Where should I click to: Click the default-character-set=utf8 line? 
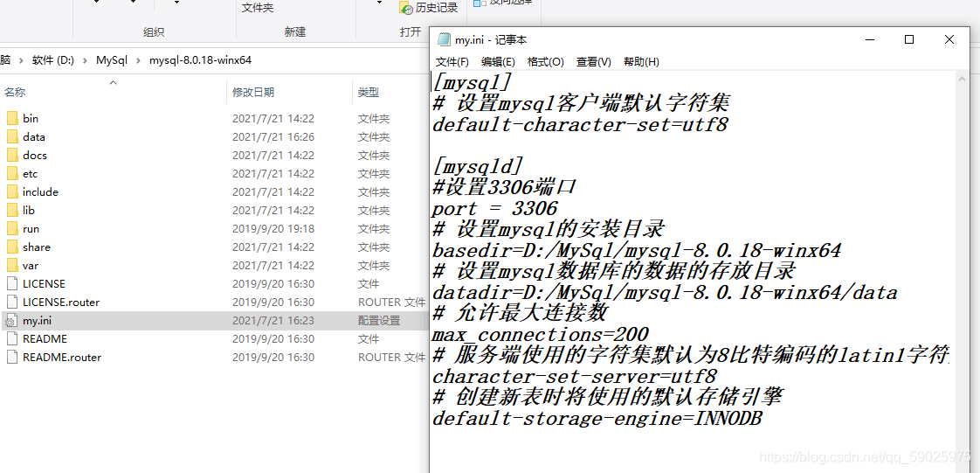pyautogui.click(x=580, y=124)
